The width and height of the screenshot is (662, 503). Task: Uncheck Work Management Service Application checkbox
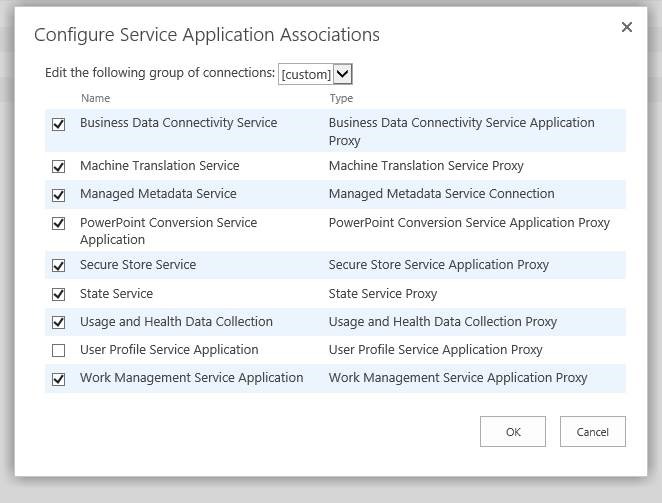(59, 379)
